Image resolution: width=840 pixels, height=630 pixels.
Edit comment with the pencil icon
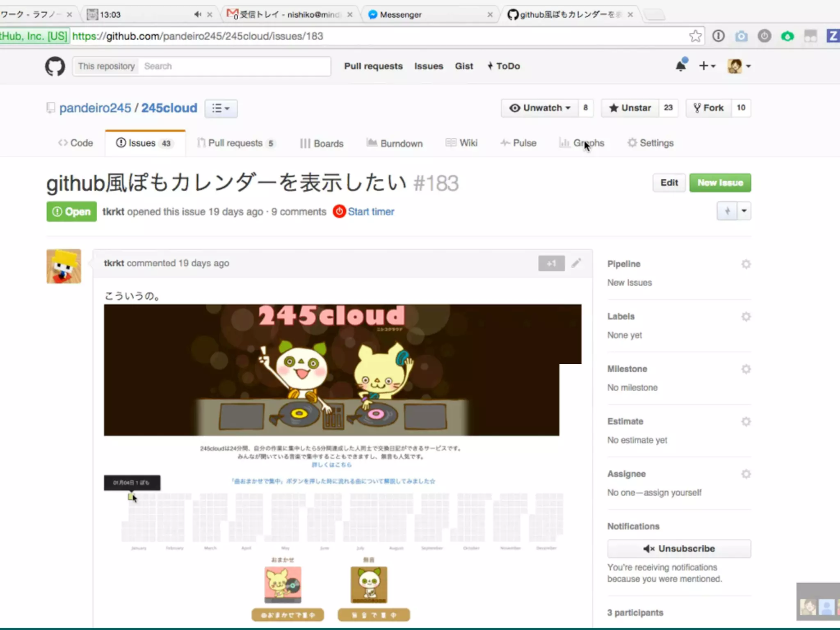click(576, 263)
